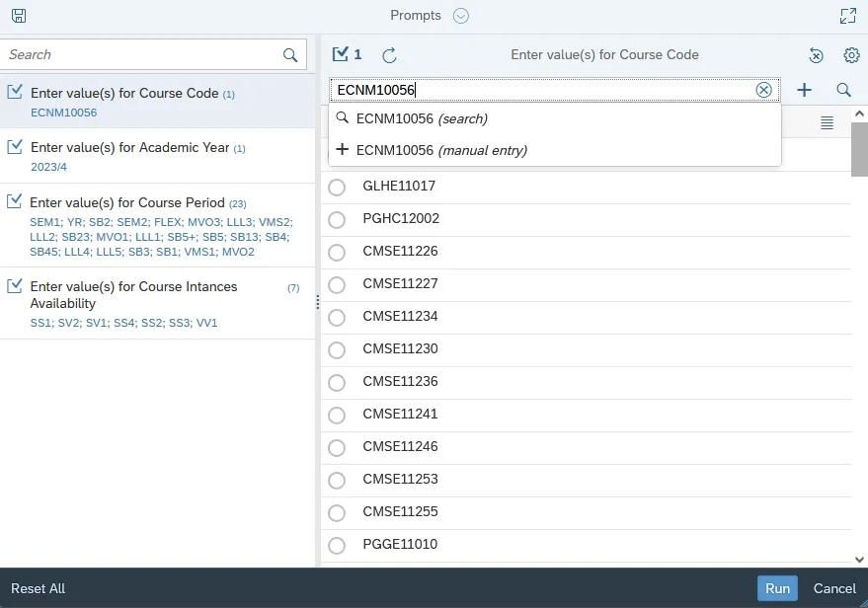This screenshot has height=608, width=868.
Task: Open list view options icon
Action: pos(827,122)
